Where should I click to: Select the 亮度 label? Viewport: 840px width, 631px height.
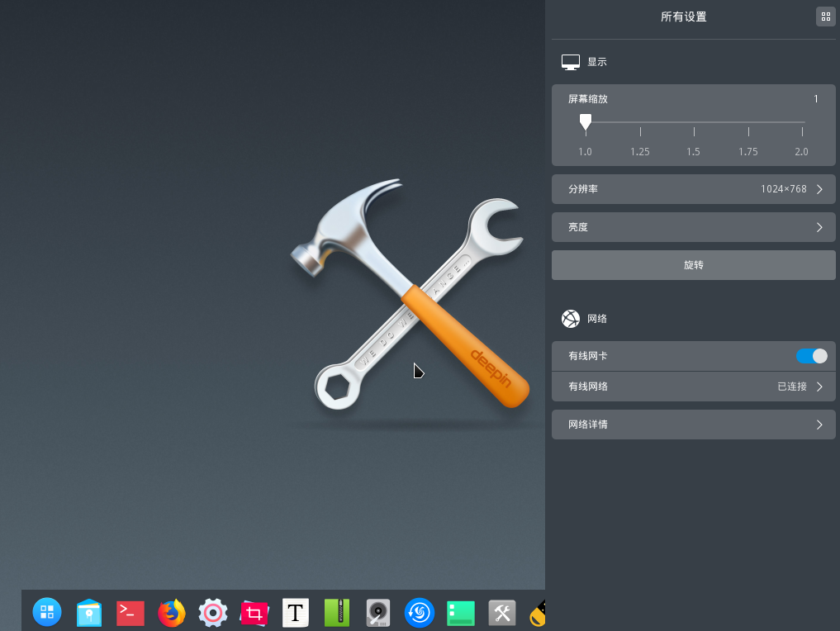pos(578,227)
